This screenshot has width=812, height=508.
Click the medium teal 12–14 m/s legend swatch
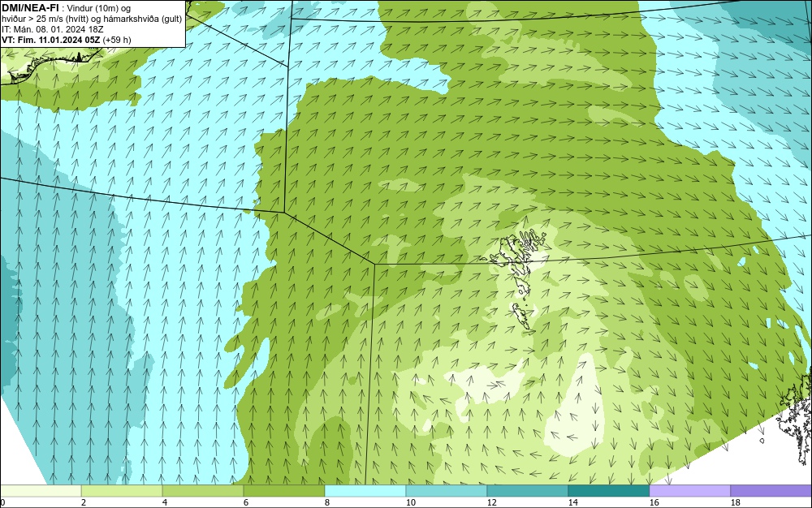click(x=527, y=490)
